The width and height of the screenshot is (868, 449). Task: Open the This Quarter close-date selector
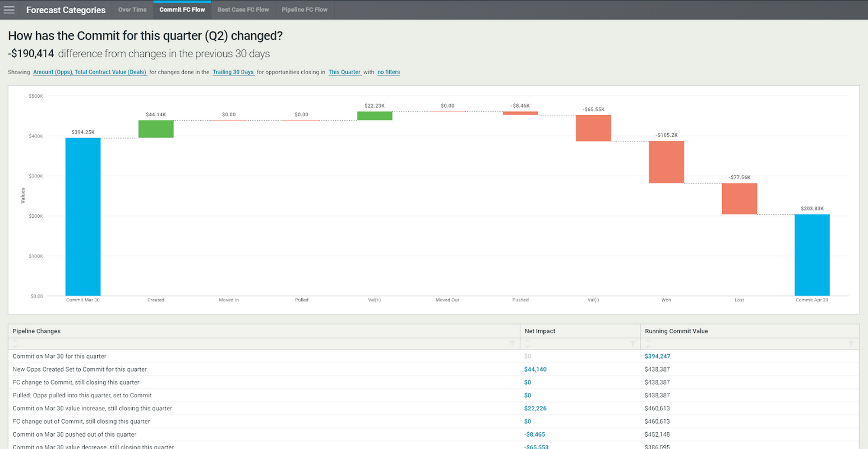344,72
